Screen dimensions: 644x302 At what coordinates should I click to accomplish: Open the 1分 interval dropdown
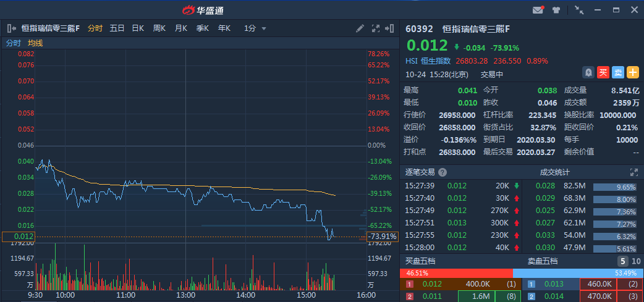[255, 28]
